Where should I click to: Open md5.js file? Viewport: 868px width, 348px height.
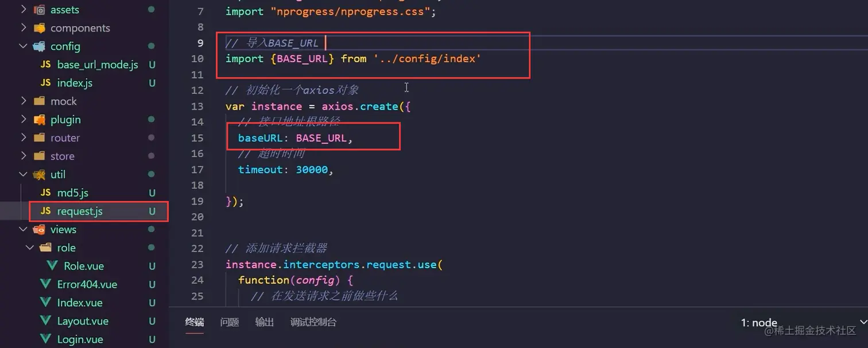[x=72, y=192]
